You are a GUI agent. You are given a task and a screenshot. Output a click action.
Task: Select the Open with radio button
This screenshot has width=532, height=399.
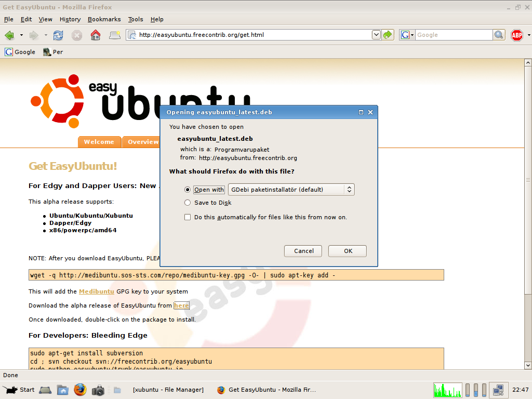point(187,190)
